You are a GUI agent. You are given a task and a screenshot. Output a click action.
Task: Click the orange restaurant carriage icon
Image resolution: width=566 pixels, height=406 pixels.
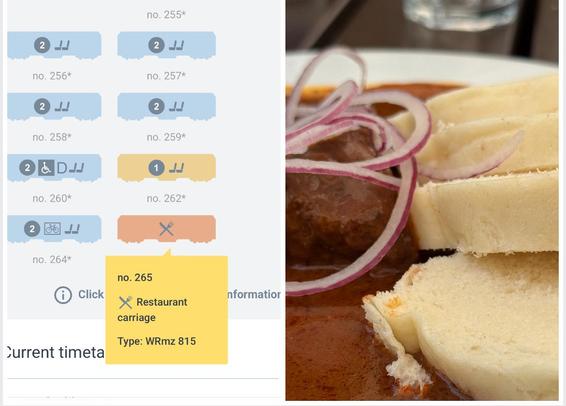tap(166, 229)
